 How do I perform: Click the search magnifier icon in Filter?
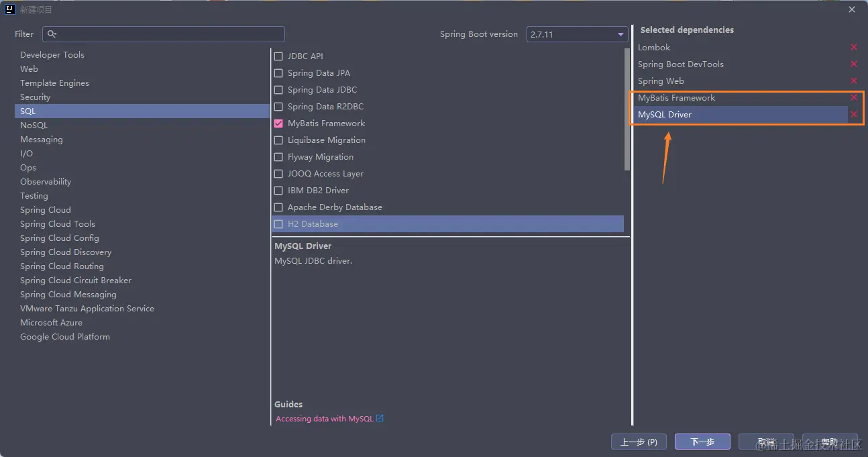coord(52,34)
